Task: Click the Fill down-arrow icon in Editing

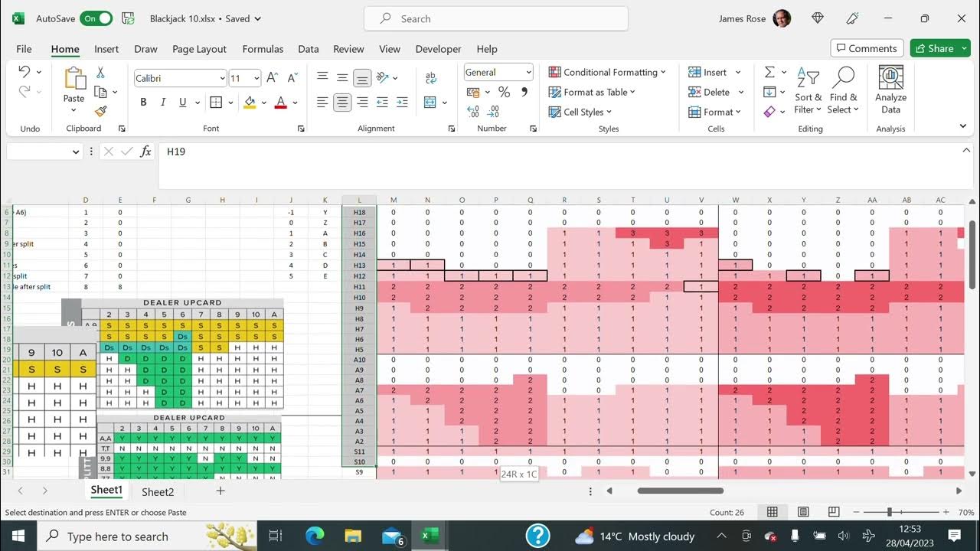Action: pos(769,92)
